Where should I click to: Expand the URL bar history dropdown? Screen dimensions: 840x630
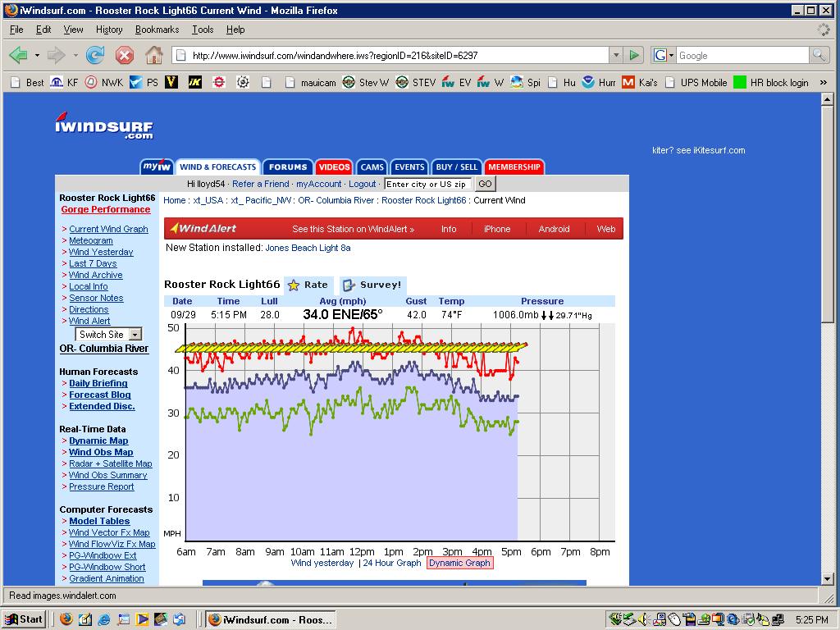pyautogui.click(x=616, y=55)
